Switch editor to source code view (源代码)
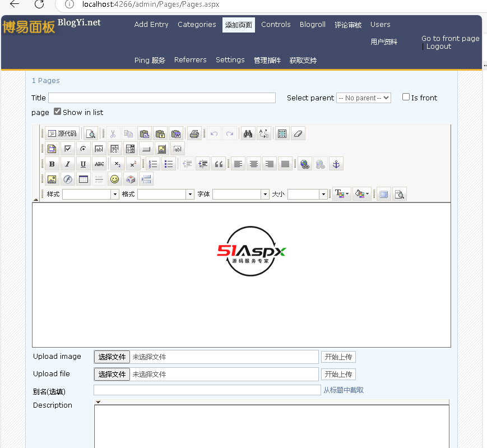 point(62,133)
